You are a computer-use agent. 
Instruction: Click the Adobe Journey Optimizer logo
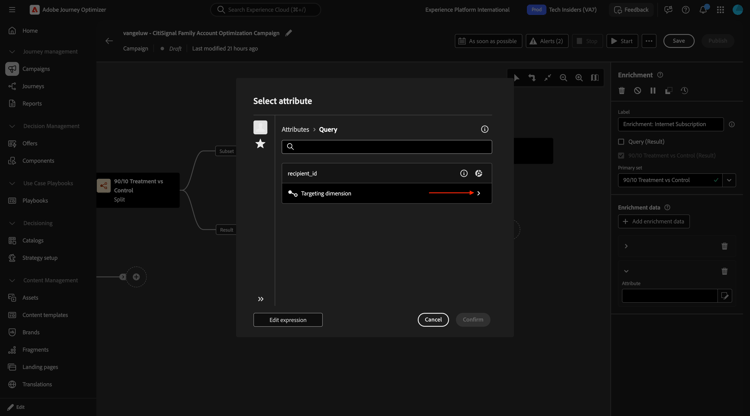click(x=34, y=10)
